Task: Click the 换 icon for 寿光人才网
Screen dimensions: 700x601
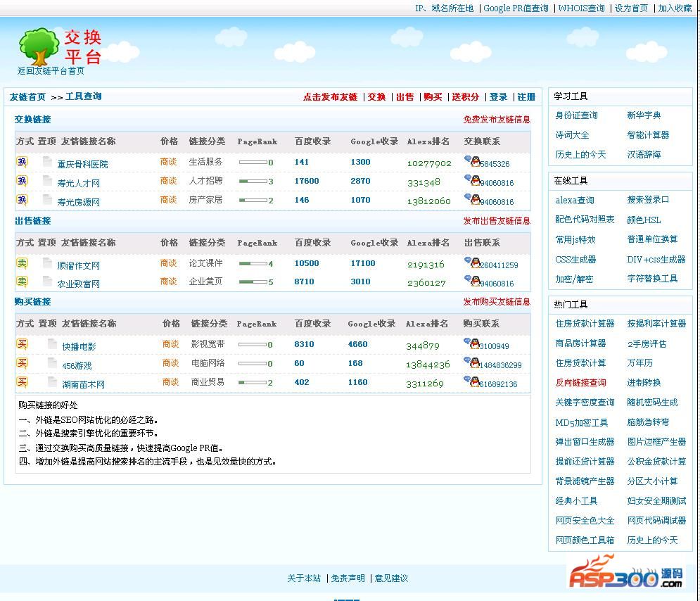Action: [x=22, y=180]
